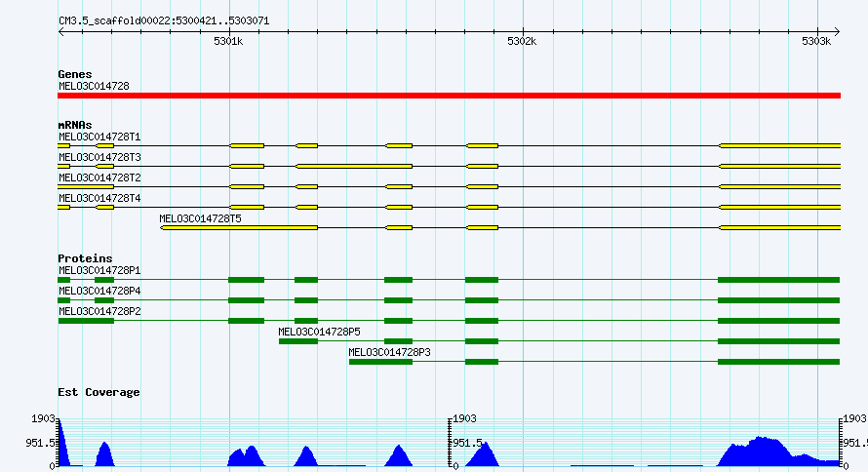Open transcript MELO3C014728T4 label
Screen dimensions: 868x472
pos(99,199)
